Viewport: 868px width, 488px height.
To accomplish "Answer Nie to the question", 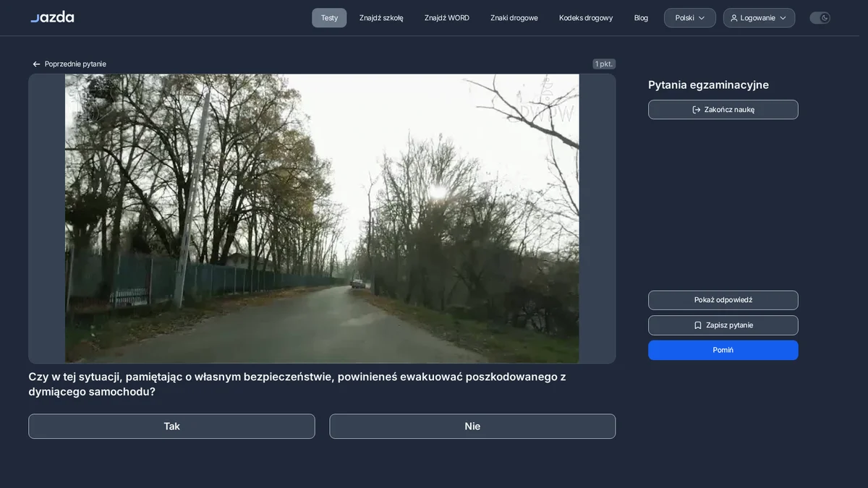I will (x=472, y=427).
